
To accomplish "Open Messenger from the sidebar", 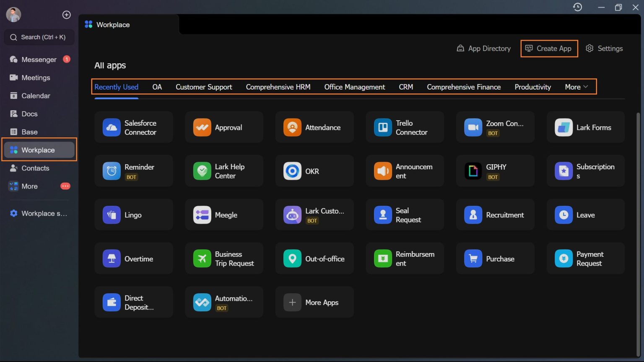I will [39, 59].
